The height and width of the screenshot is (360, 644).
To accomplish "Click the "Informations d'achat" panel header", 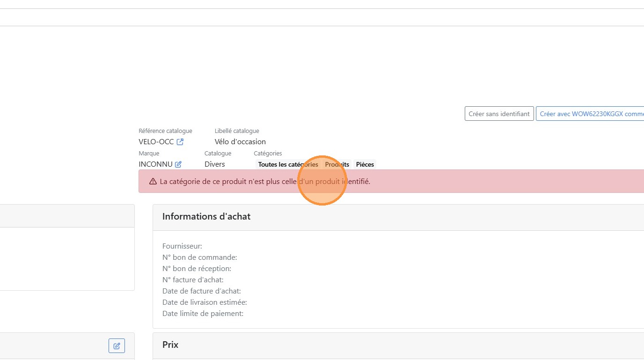I will coord(206,217).
